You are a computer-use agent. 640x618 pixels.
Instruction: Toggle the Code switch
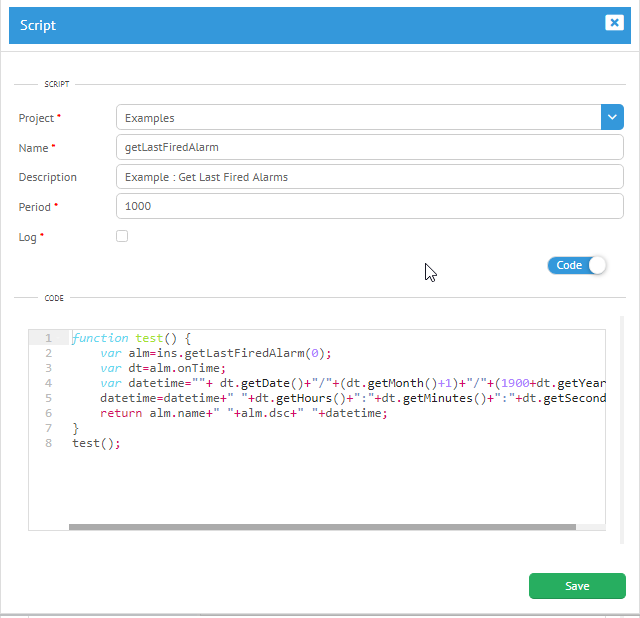[x=577, y=265]
